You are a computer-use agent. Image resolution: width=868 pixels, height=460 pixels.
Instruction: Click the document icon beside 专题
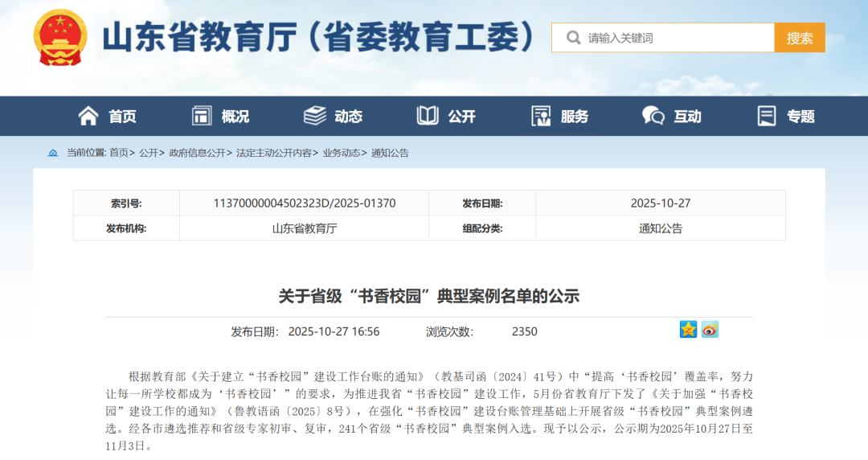[x=767, y=116]
